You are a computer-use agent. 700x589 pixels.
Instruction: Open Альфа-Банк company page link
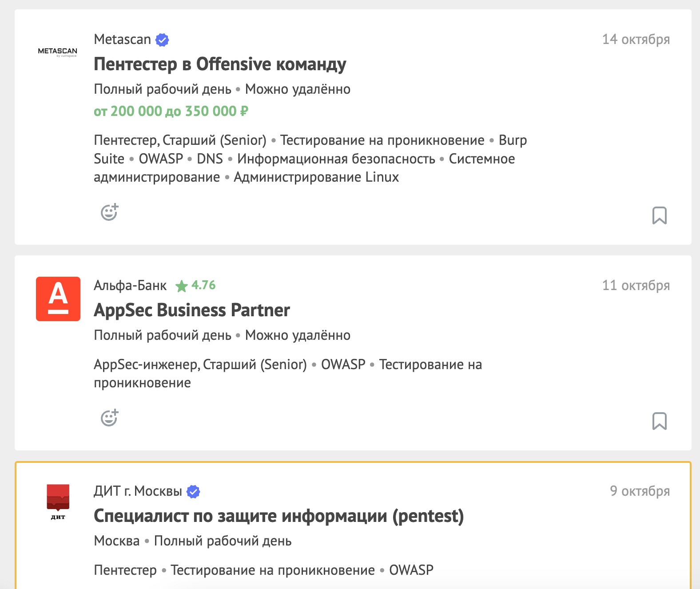(x=130, y=286)
